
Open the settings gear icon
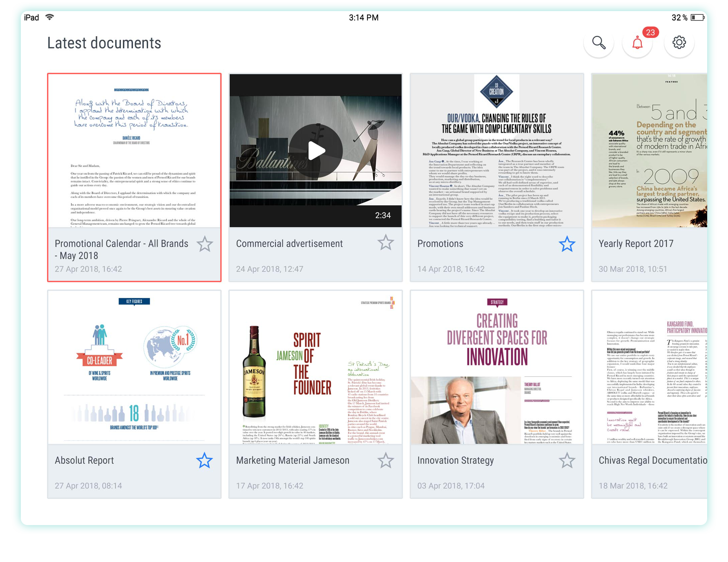click(679, 43)
